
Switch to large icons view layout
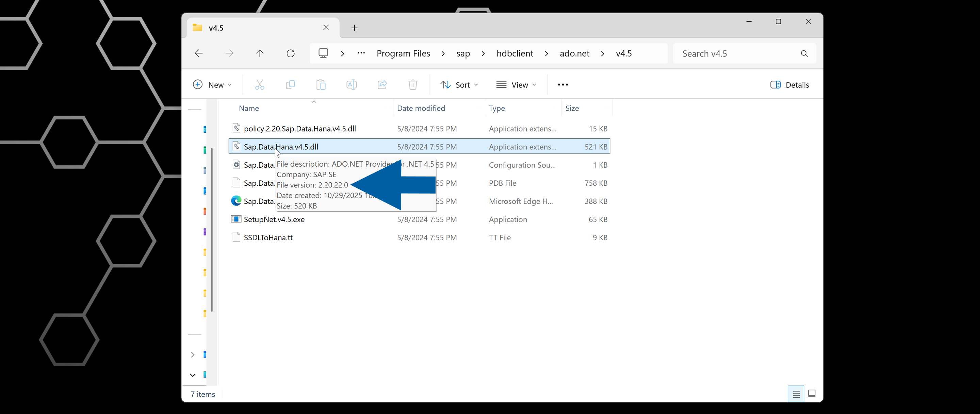coord(812,394)
